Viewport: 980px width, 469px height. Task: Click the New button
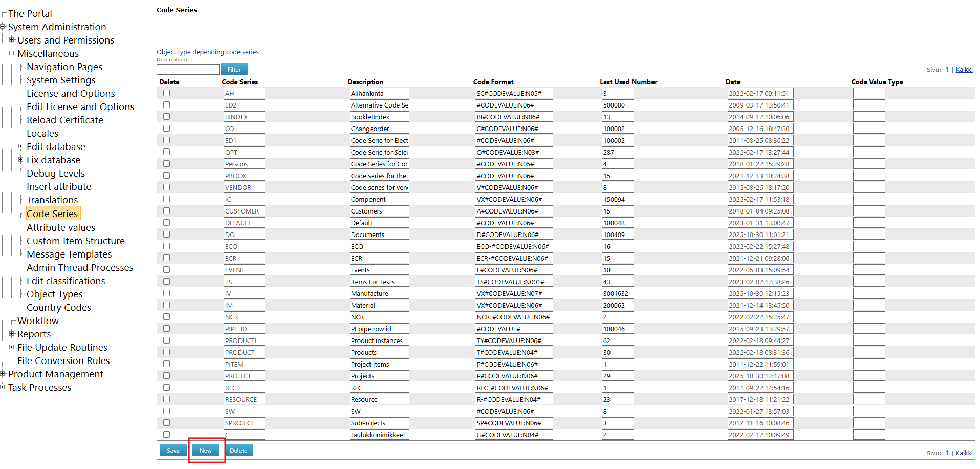coord(206,451)
